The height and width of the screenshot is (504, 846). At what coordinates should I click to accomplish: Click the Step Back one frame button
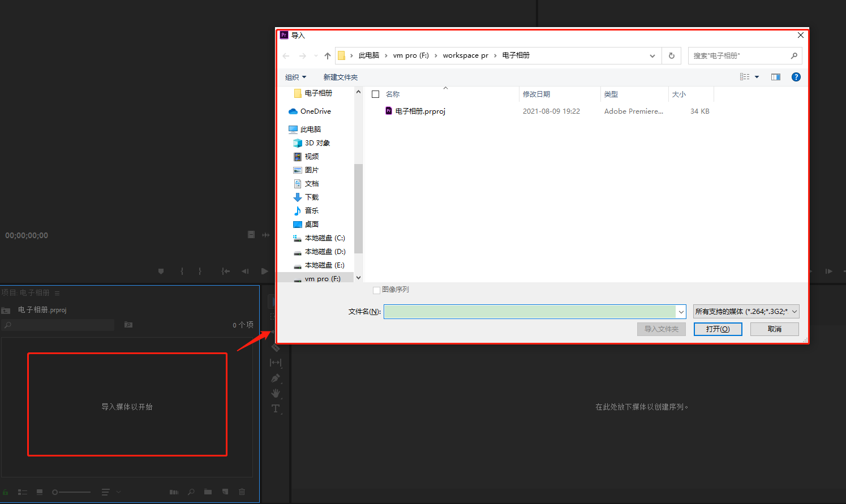245,272
